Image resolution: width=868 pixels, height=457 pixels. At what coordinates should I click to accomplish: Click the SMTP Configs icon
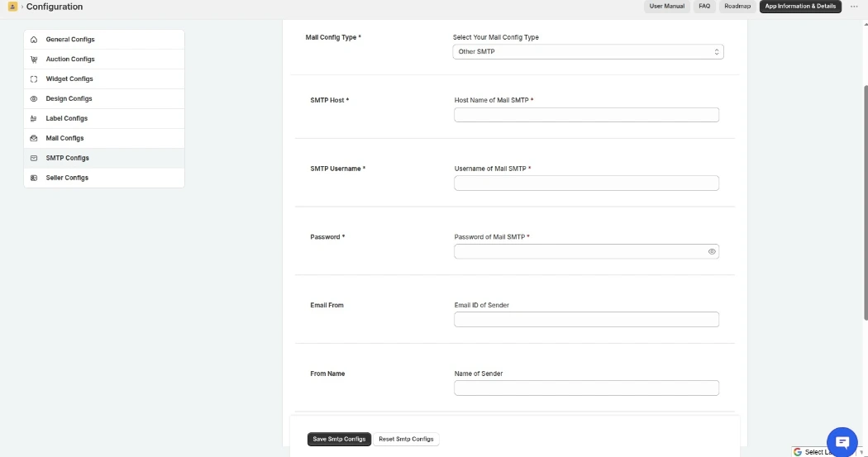(34, 158)
